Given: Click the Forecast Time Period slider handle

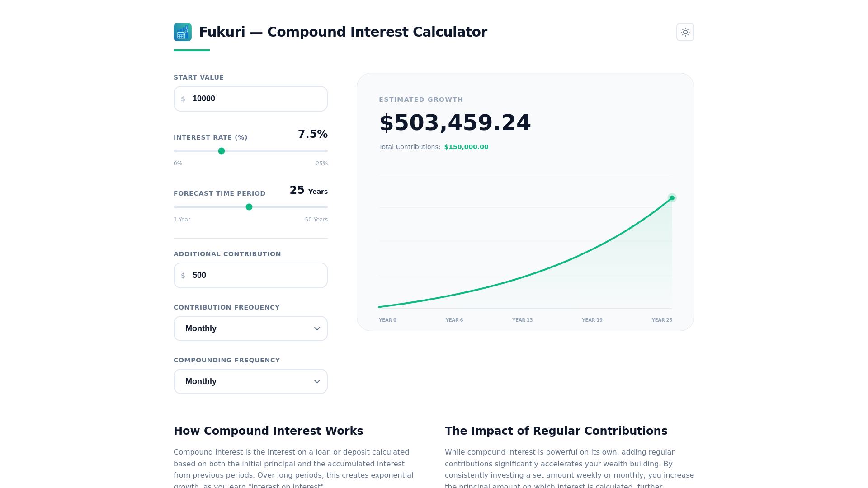Looking at the screenshot, I should click(249, 207).
